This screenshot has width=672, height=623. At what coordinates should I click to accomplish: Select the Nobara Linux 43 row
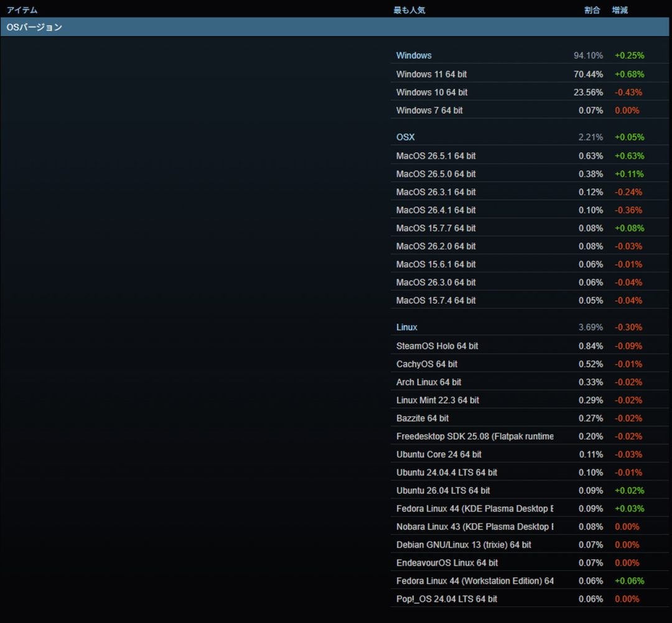[x=530, y=527]
